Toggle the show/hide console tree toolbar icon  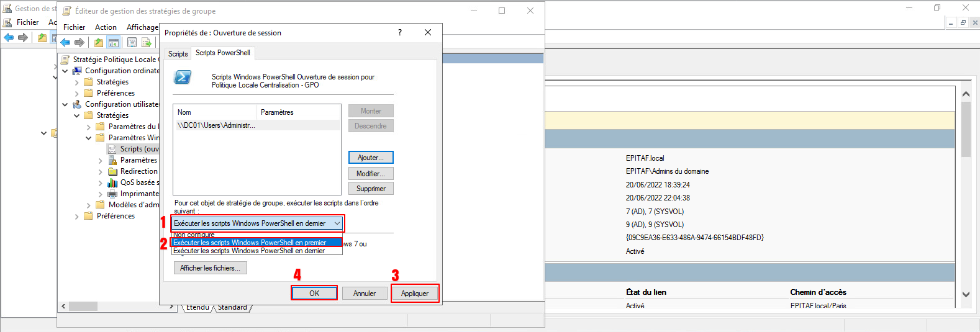113,42
